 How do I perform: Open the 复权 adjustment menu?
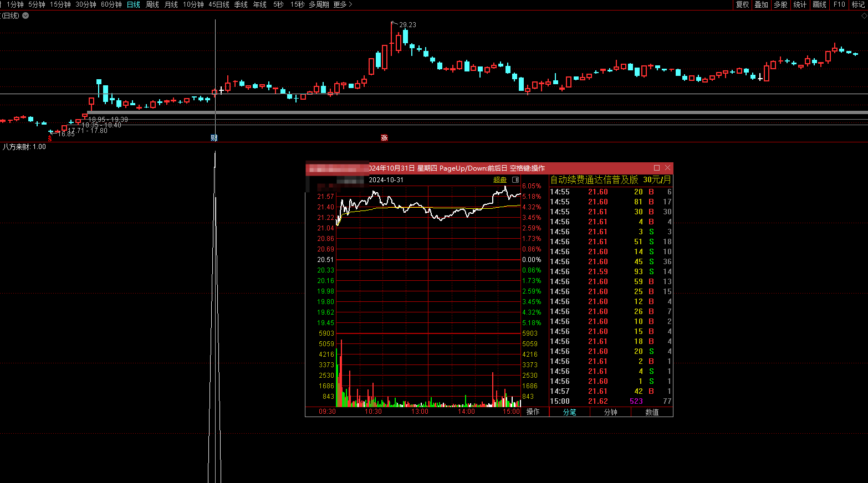742,4
